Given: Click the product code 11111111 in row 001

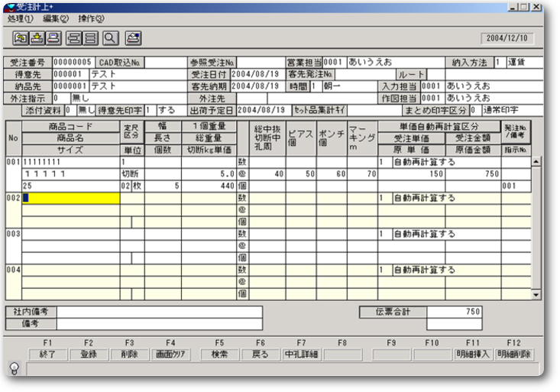Looking at the screenshot, I should (42, 162).
